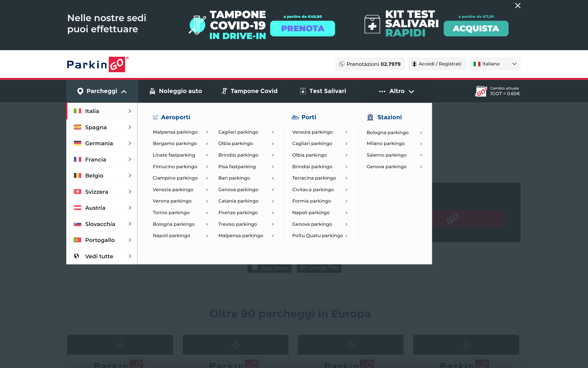
Task: Click the Italian flag in language selector
Action: [x=477, y=64]
